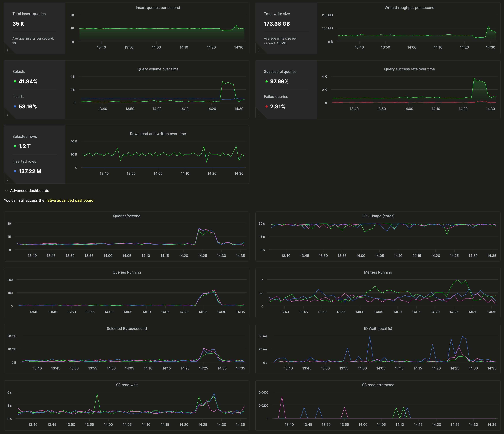Click info icon on Total write size card
The width and height of the screenshot is (504, 434).
[x=259, y=50]
